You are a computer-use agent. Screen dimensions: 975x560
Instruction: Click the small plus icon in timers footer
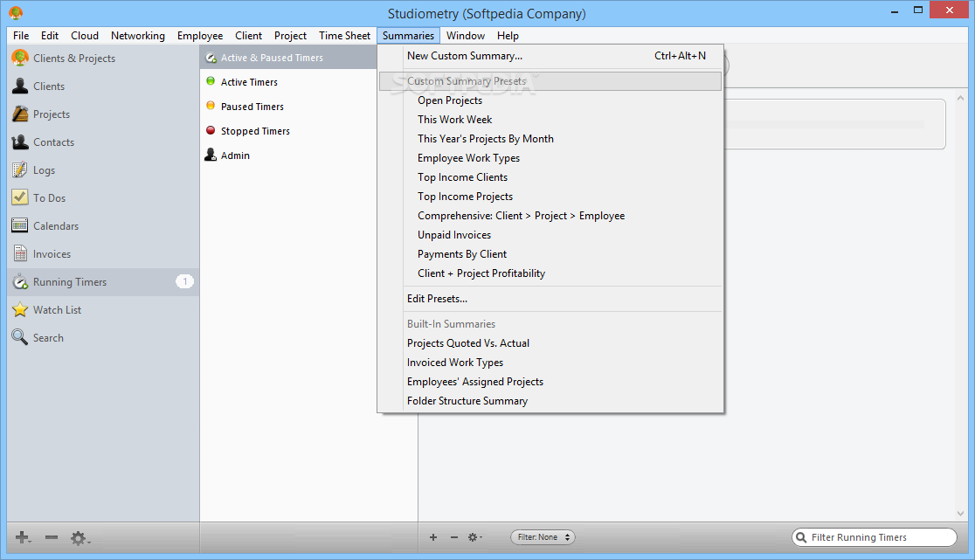coord(432,537)
